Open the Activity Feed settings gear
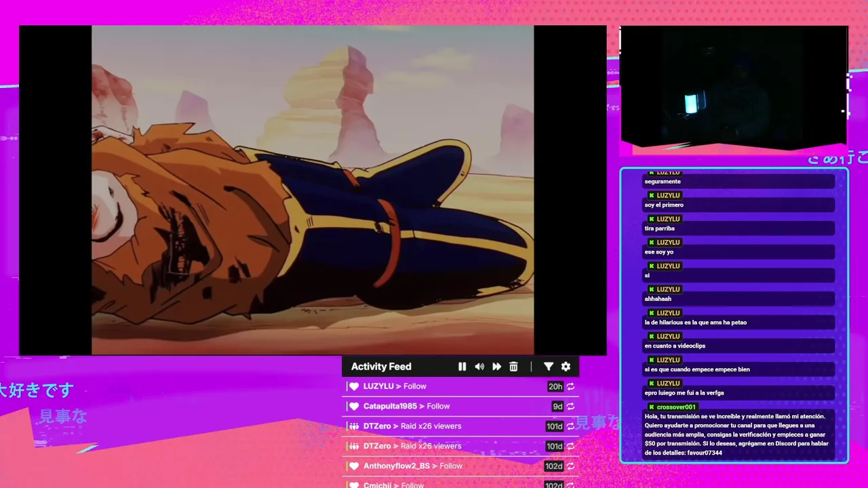Image resolution: width=868 pixels, height=488 pixels. tap(566, 367)
